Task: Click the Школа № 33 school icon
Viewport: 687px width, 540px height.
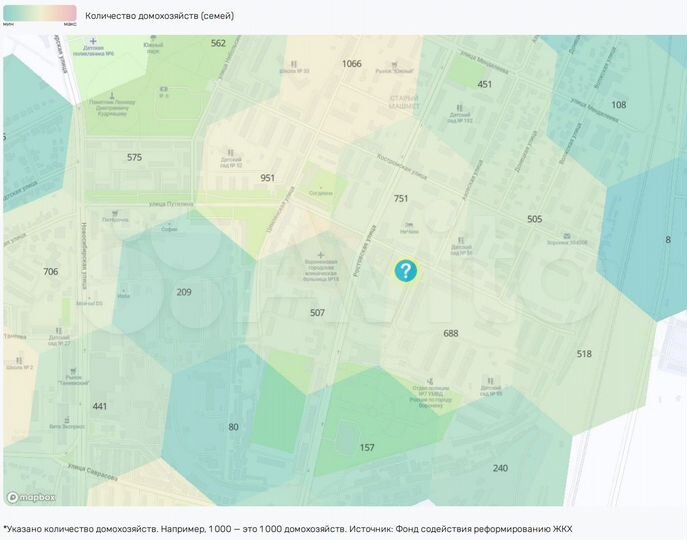Action: (294, 64)
